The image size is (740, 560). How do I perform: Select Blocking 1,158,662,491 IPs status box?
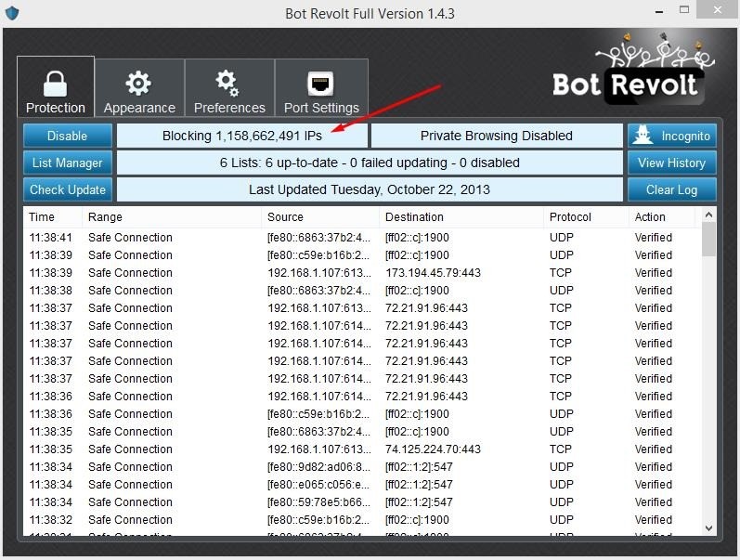pos(242,136)
